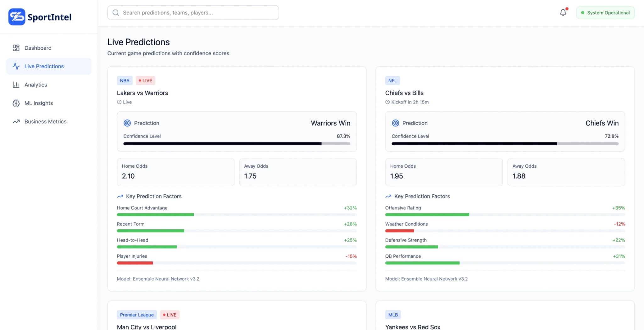Click the MLB badge on Yankees vs Red Sox
This screenshot has width=644, height=330.
pos(393,315)
